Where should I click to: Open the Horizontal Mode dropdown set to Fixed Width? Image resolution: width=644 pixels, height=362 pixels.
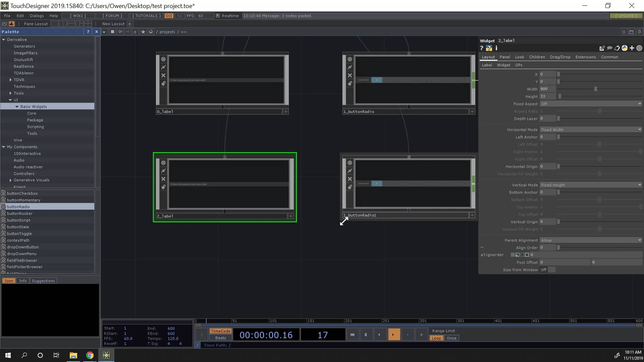pyautogui.click(x=591, y=129)
